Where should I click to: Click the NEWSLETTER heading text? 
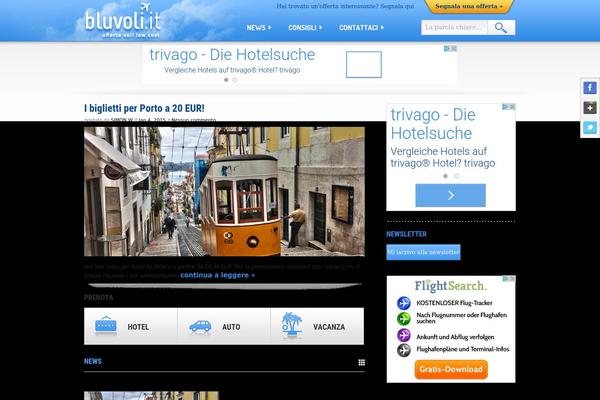pyautogui.click(x=406, y=234)
